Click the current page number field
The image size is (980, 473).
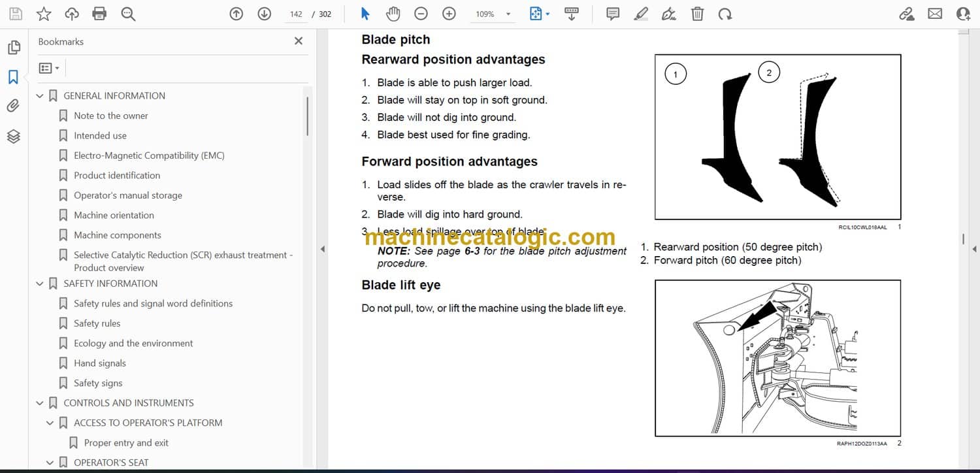296,14
